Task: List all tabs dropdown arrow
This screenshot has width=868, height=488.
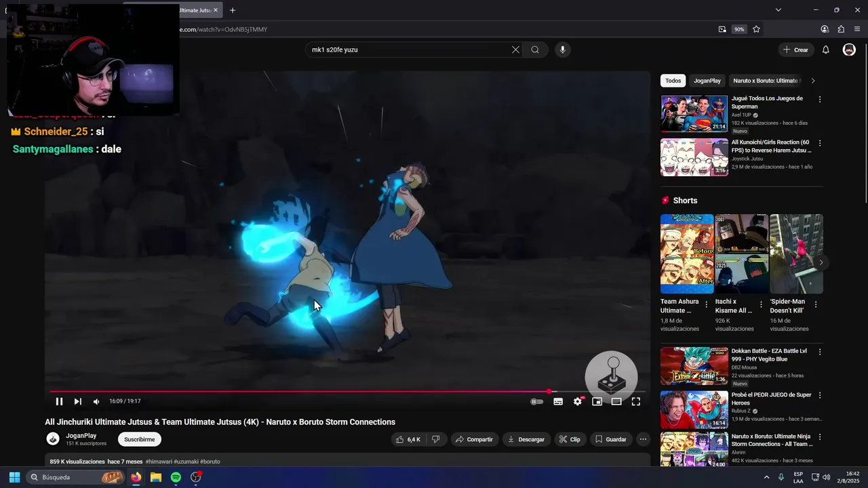Action: [x=778, y=10]
